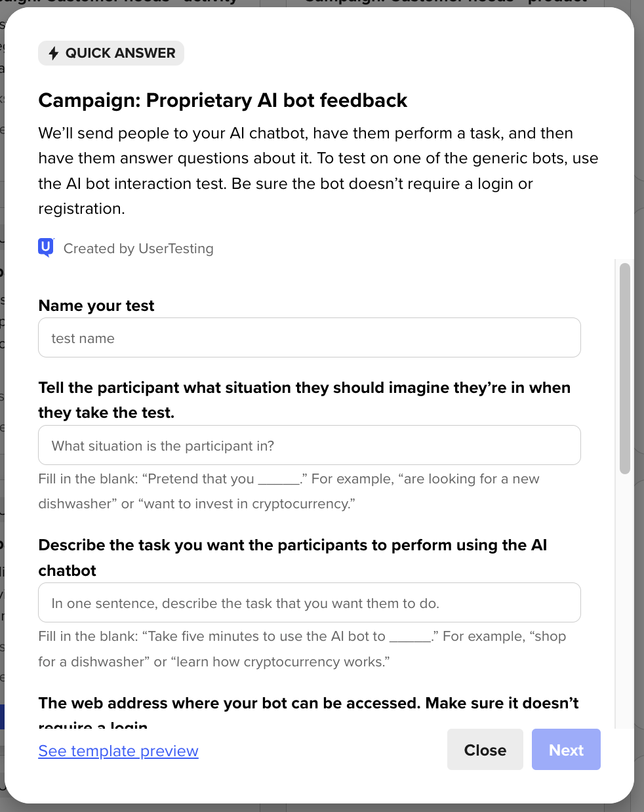Click the UserTesting logo icon
The height and width of the screenshot is (812, 644).
46,247
